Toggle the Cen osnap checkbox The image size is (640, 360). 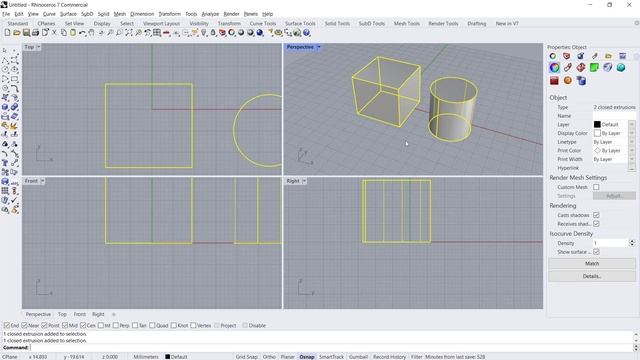point(83,325)
